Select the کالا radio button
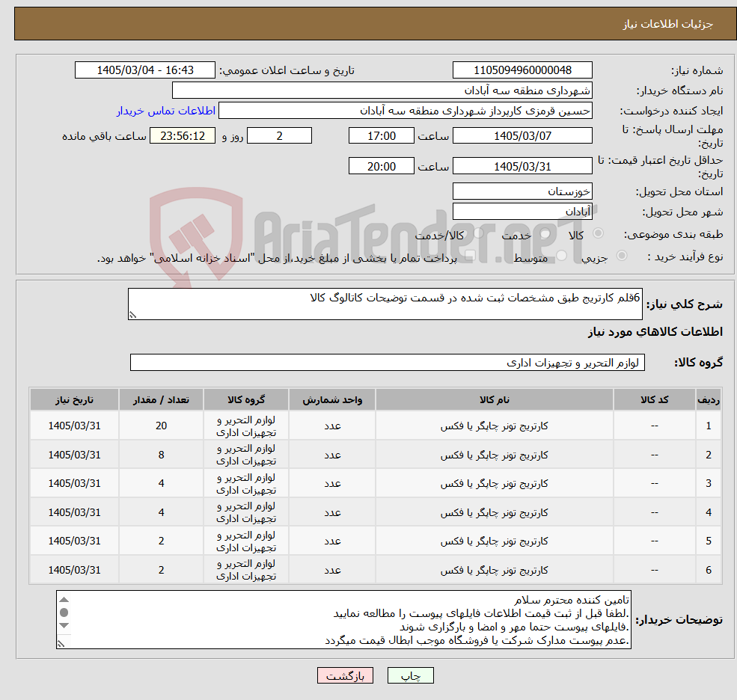The height and width of the screenshot is (700, 737). (x=599, y=233)
